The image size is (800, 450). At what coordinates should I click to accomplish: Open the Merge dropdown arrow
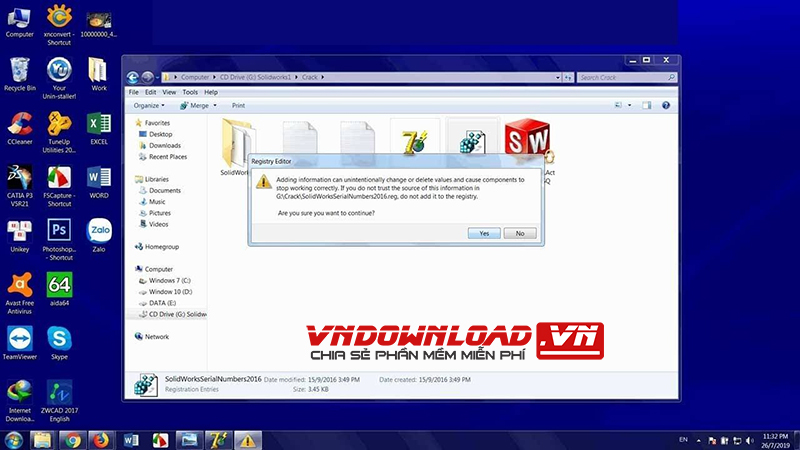(x=215, y=106)
